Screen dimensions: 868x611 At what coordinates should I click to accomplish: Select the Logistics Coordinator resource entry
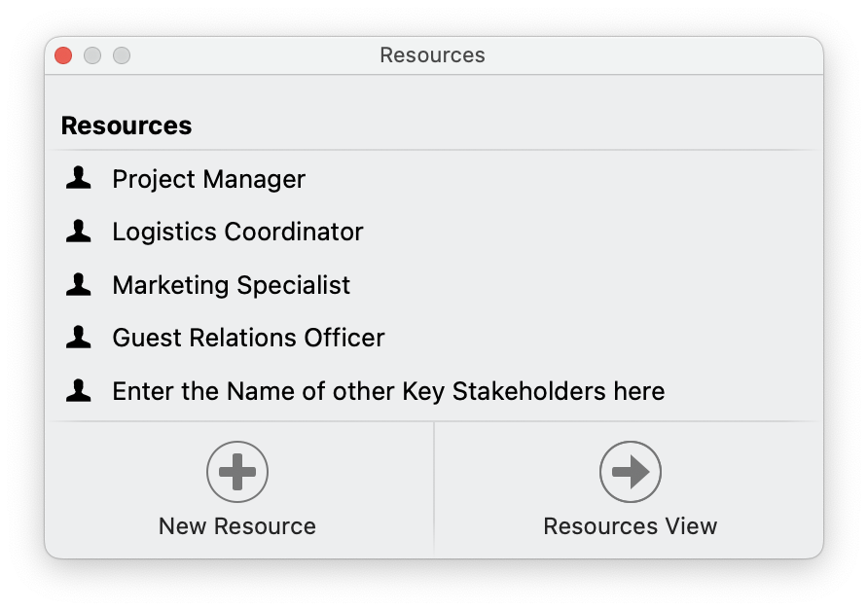[237, 232]
